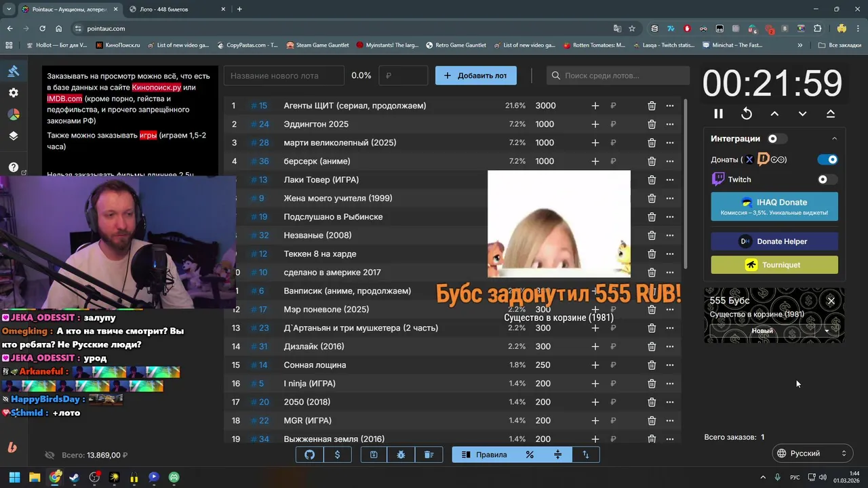Open more options for MGR (ИГРА) lot
This screenshot has height=488, width=868.
(670, 420)
